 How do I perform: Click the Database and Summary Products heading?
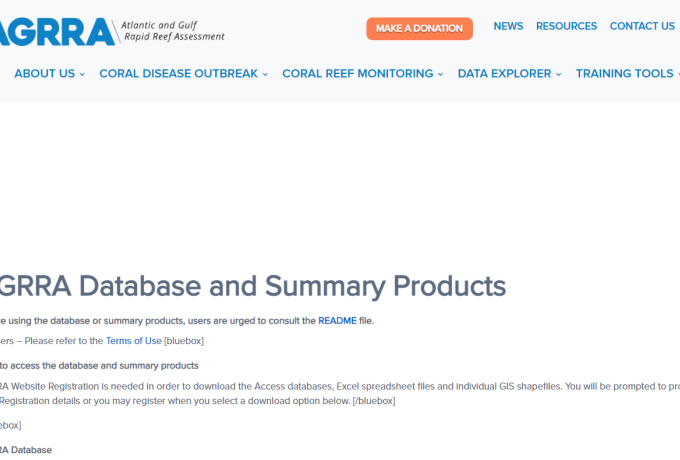pyautogui.click(x=252, y=286)
